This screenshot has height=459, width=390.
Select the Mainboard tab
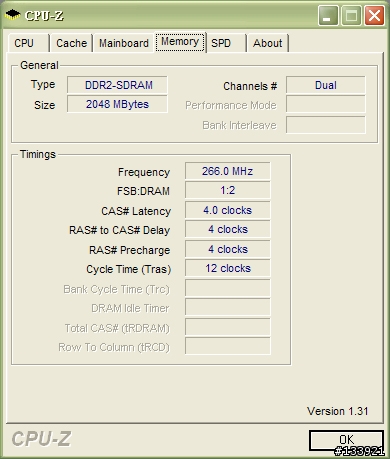coord(124,43)
